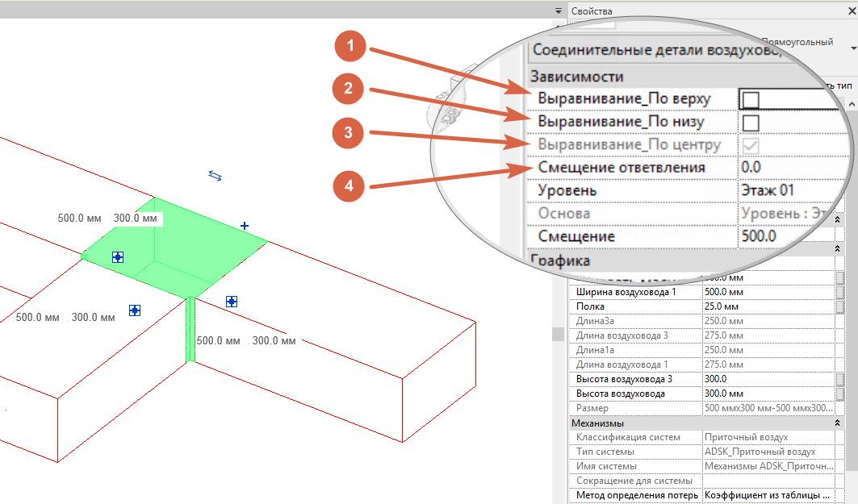Collapse the Механизмы group

click(837, 423)
